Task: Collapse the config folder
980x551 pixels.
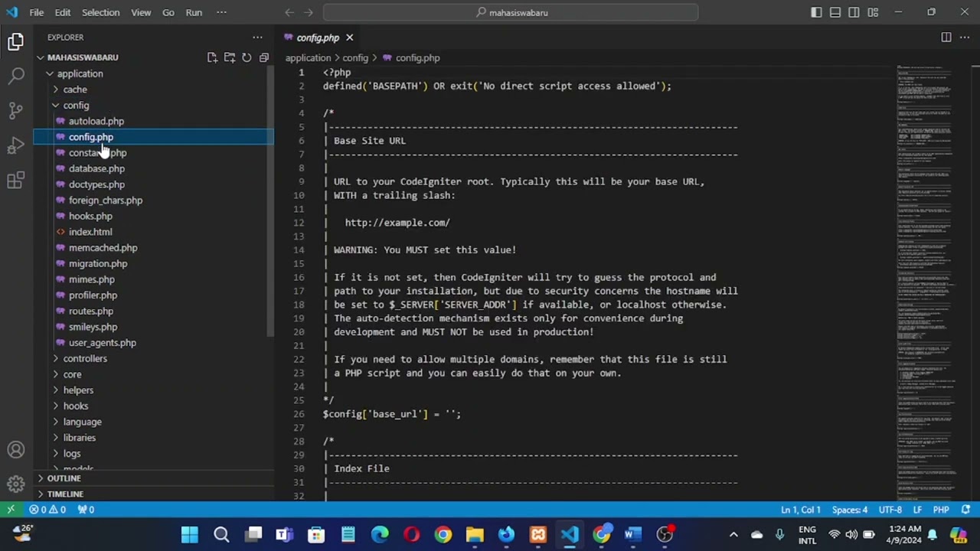Action: pyautogui.click(x=76, y=105)
